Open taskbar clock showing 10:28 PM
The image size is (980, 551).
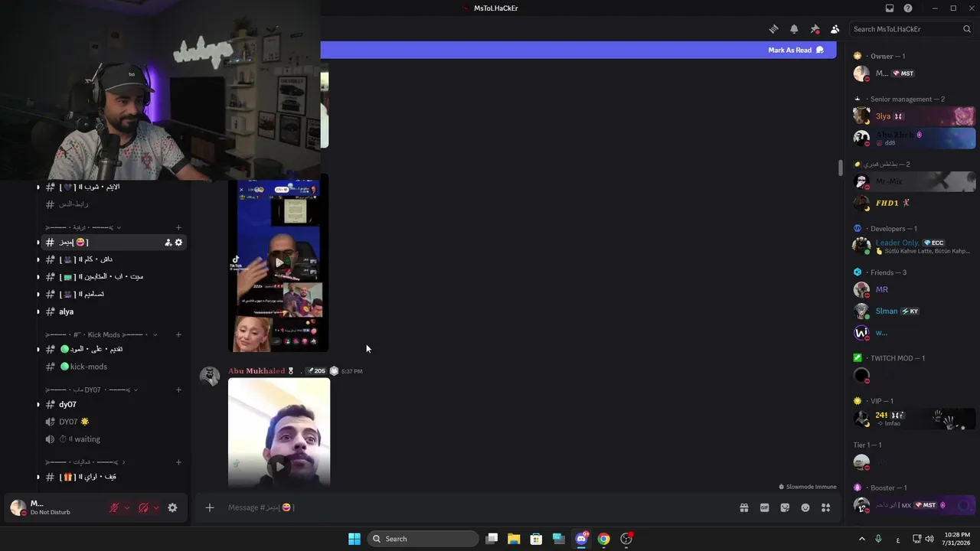click(x=956, y=539)
